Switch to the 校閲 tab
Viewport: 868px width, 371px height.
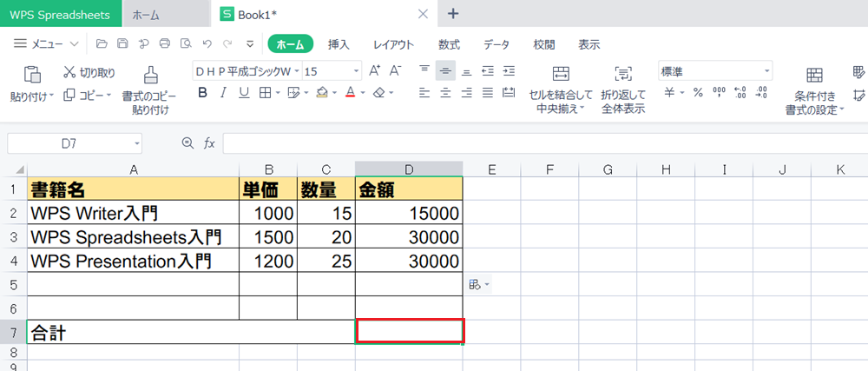pyautogui.click(x=543, y=45)
